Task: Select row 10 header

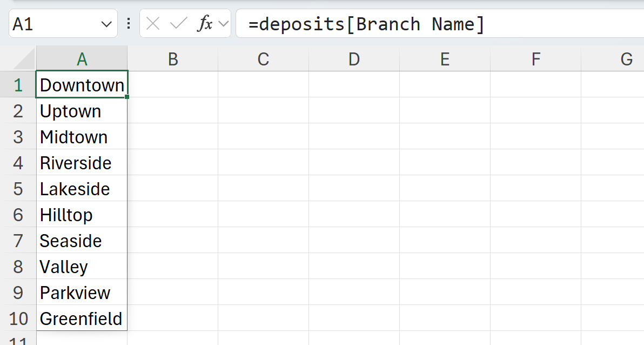Action: pos(18,319)
